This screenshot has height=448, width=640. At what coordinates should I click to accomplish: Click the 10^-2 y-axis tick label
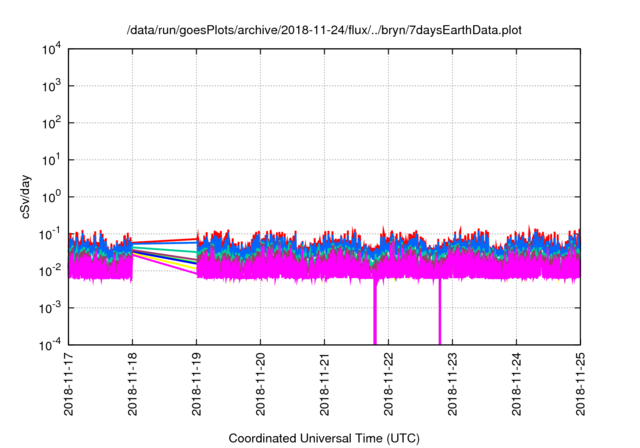[x=51, y=271]
